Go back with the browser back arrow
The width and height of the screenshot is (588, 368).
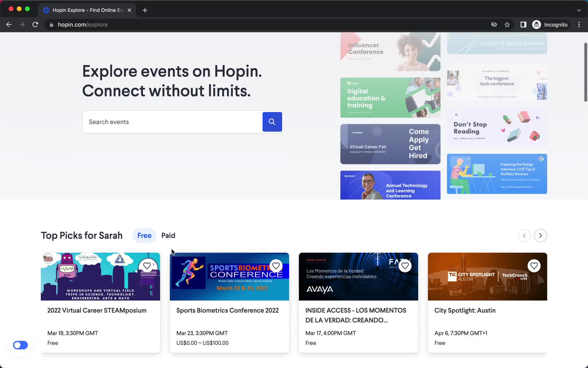pyautogui.click(x=9, y=25)
